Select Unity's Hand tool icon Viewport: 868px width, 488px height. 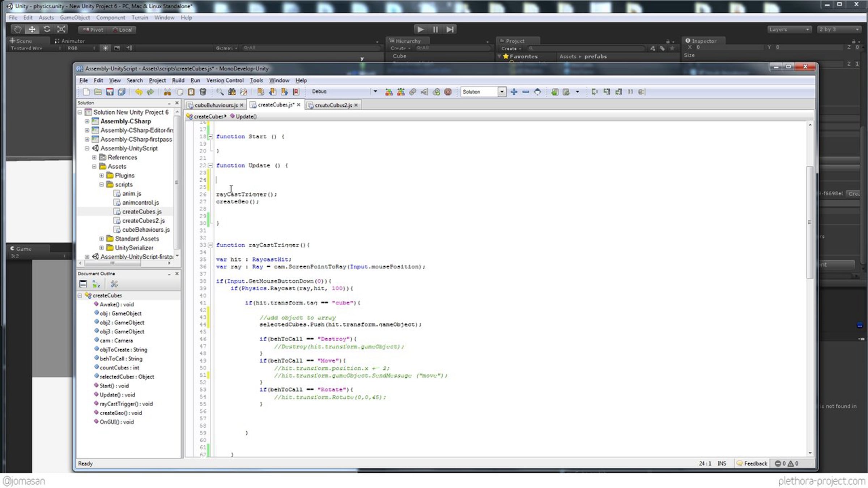click(17, 29)
